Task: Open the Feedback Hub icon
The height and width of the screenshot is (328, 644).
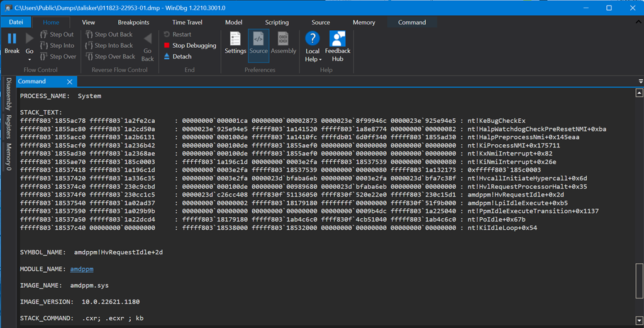Action: tap(338, 40)
